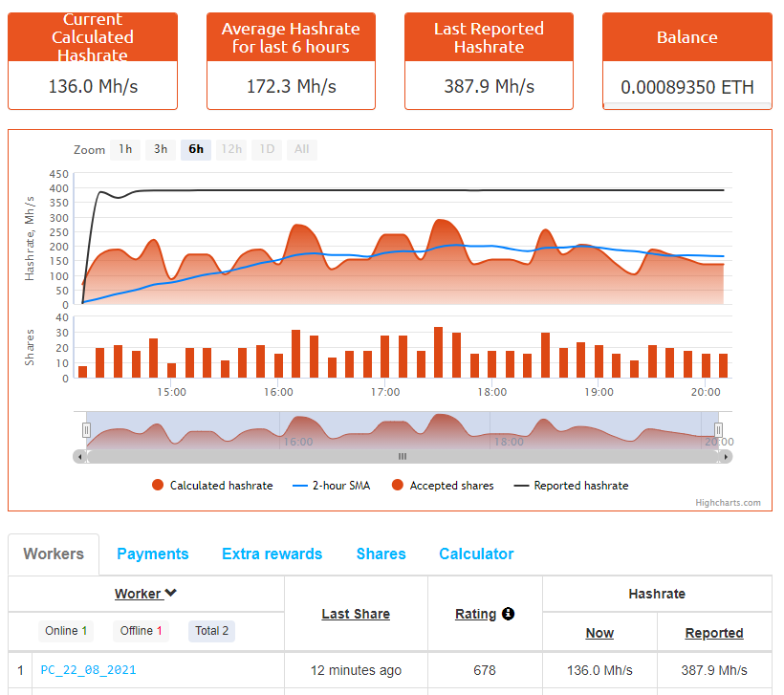Click the navigator scrollbar right arrow
The width and height of the screenshot is (784, 695).
pyautogui.click(x=726, y=457)
